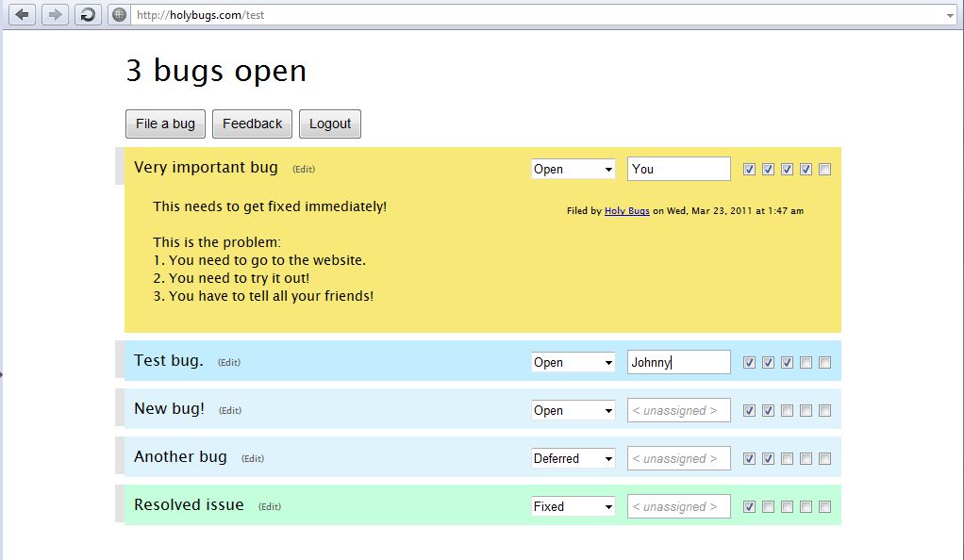This screenshot has width=964, height=560.
Task: Expand the address bar history dropdown
Action: pos(951,14)
